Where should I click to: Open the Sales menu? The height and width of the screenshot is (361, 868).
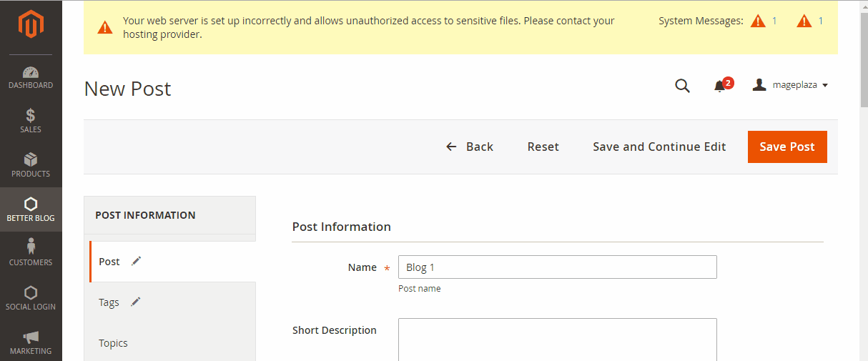coord(31,121)
